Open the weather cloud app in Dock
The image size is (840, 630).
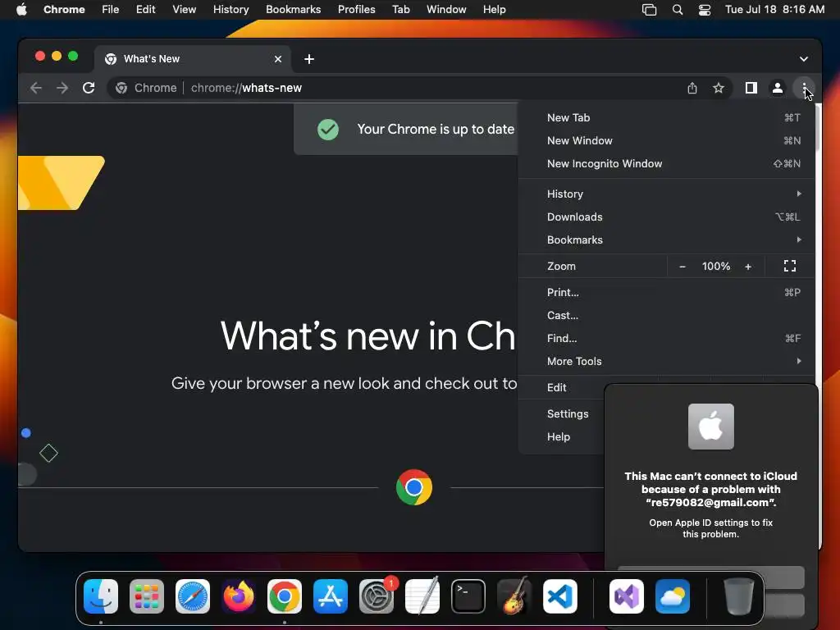coord(673,596)
